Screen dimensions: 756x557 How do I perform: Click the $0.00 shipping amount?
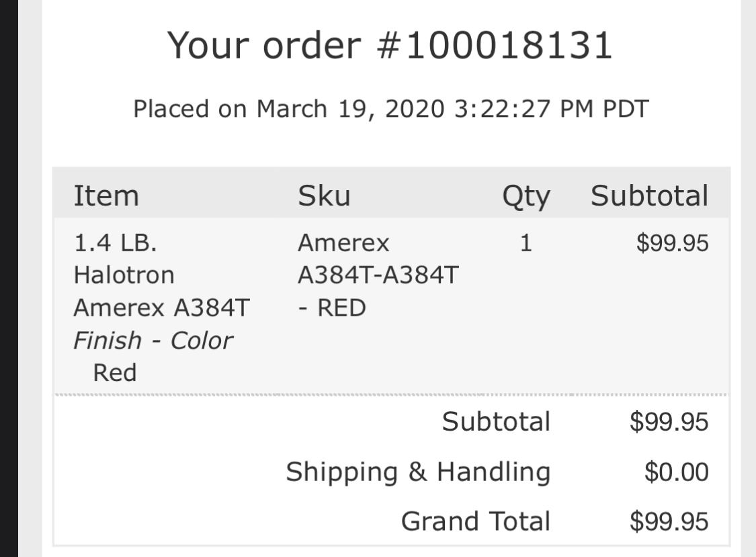pyautogui.click(x=676, y=472)
